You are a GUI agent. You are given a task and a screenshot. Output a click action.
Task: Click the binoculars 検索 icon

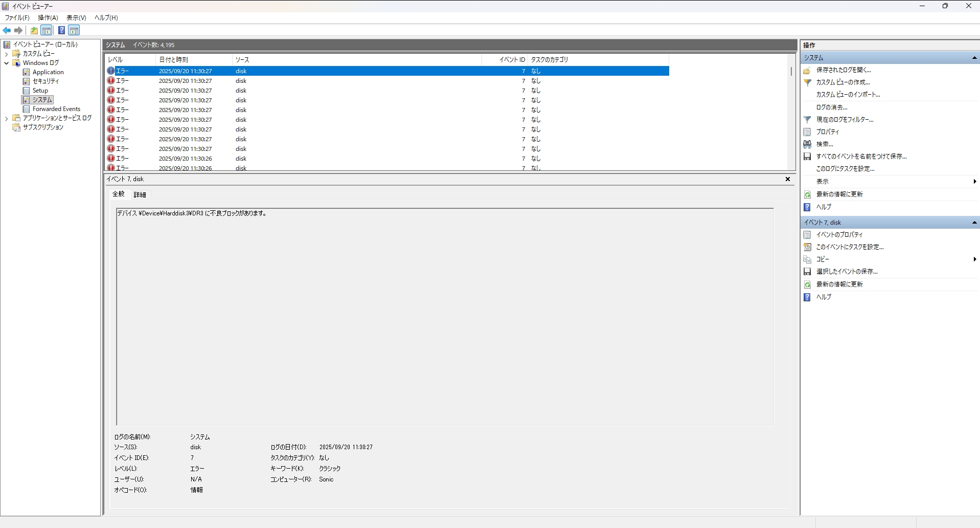(807, 144)
